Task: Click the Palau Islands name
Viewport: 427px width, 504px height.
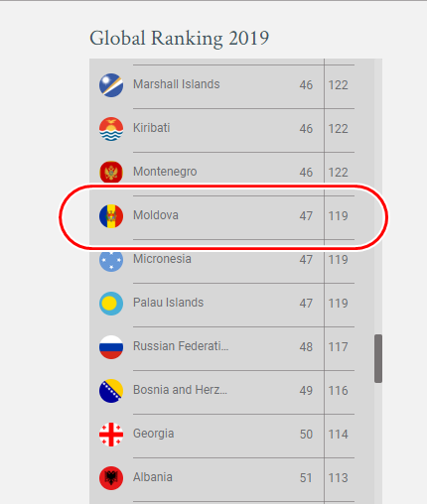Action: click(x=168, y=303)
